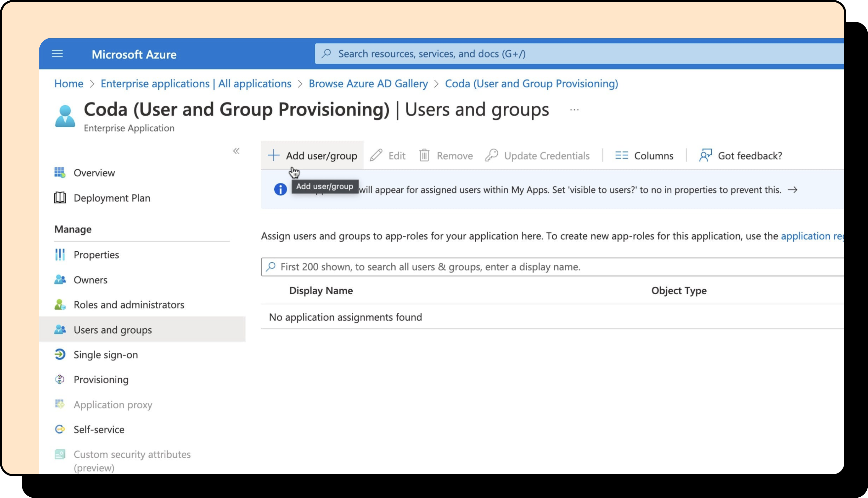
Task: Open Self-service in the sidebar
Action: click(99, 430)
